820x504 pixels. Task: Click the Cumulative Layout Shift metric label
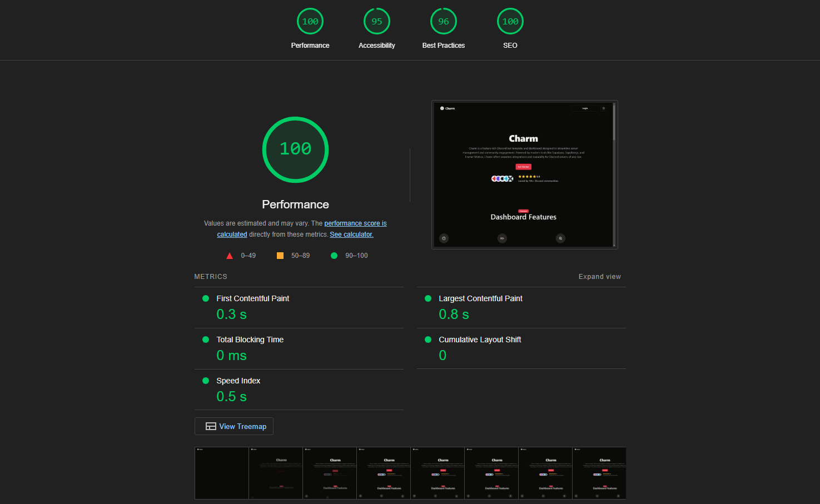click(x=480, y=340)
